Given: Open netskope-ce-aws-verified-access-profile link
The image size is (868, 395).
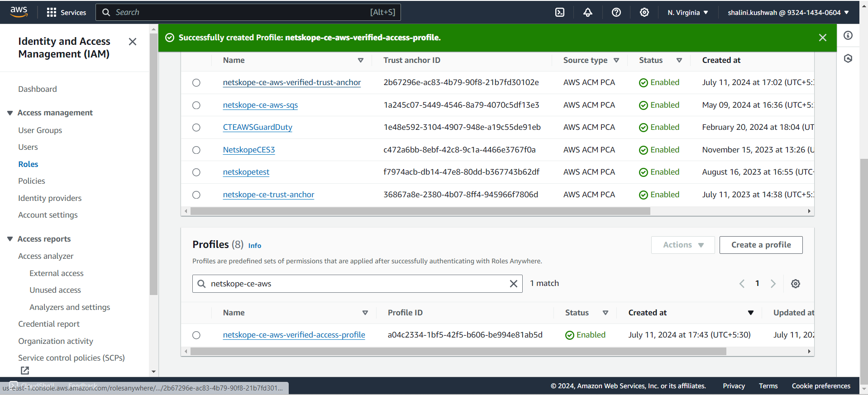Looking at the screenshot, I should coord(294,335).
